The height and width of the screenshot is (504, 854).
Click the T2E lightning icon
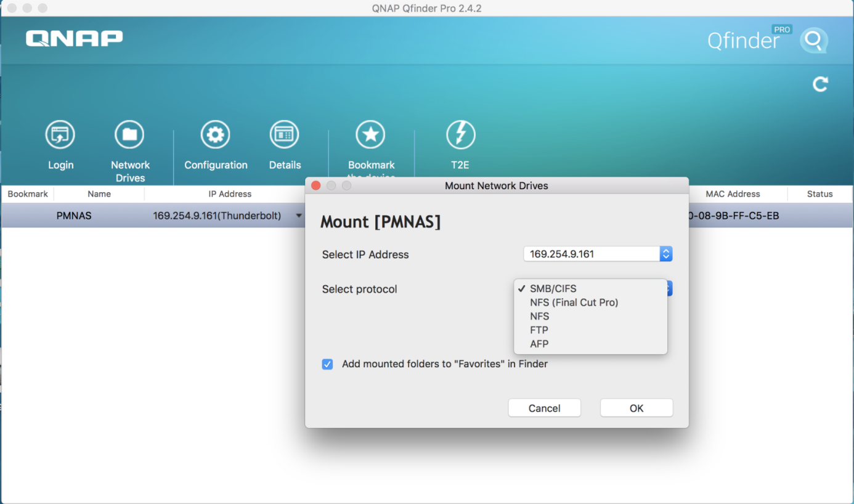(x=460, y=134)
